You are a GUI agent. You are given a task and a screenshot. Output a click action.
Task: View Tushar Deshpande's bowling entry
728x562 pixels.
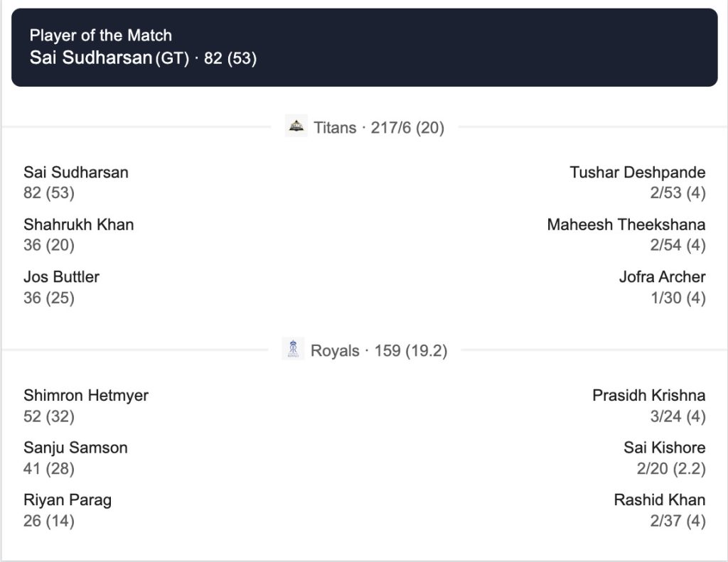637,172
